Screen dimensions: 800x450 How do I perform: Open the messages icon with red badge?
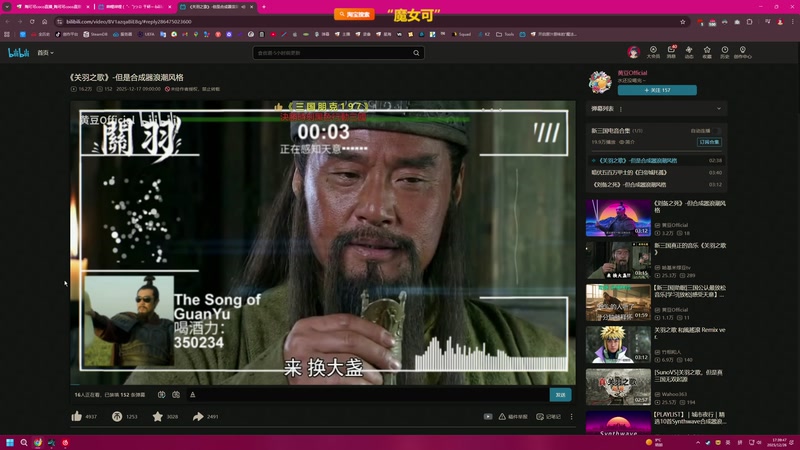(671, 52)
